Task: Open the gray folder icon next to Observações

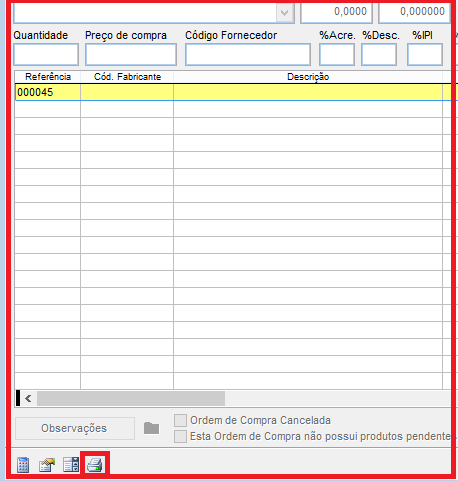Action: (151, 428)
